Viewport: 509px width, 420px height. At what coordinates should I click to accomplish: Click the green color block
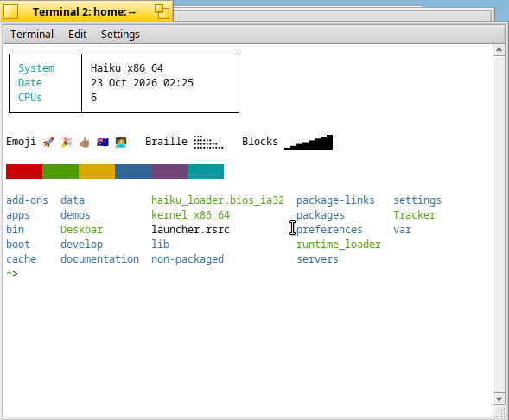[60, 171]
